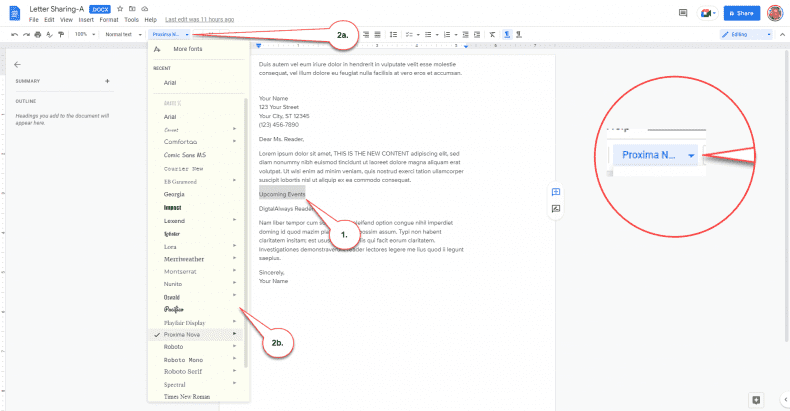790x411 pixels.
Task: Add a comment from the page margin
Action: pos(556,192)
